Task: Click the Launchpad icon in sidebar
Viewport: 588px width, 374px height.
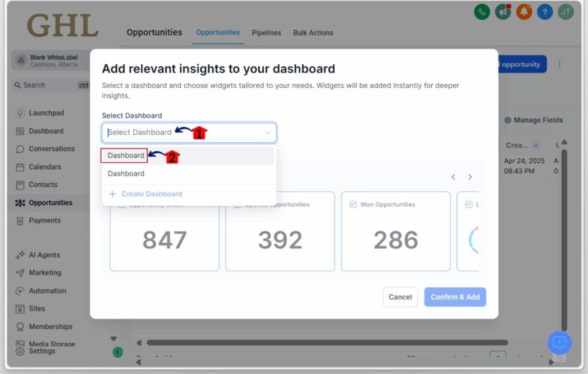Action: 20,113
